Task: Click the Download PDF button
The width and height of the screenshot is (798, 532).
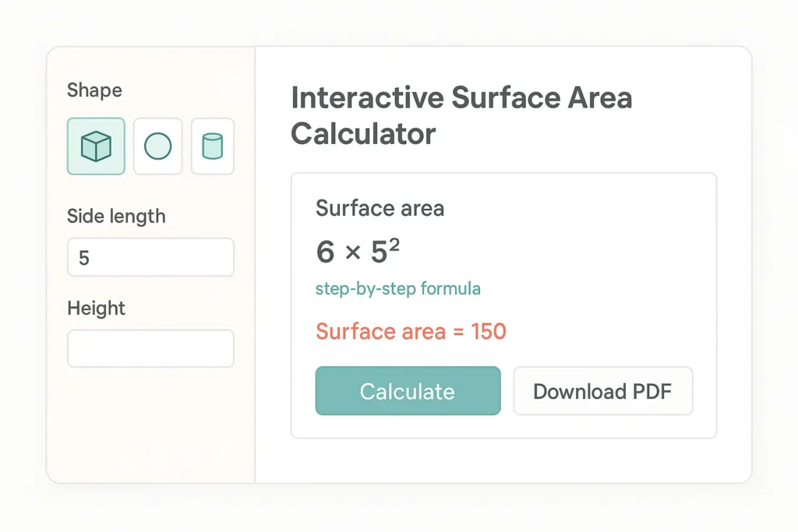Action: point(603,391)
